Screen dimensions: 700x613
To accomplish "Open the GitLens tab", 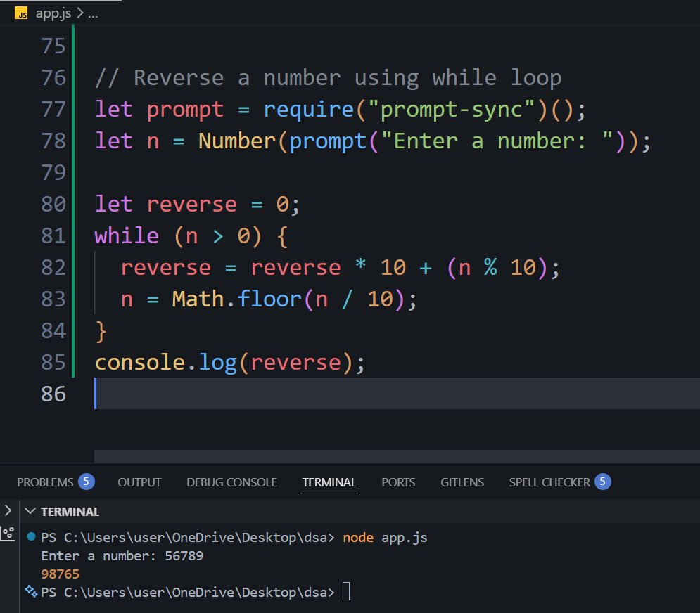I will (x=462, y=482).
